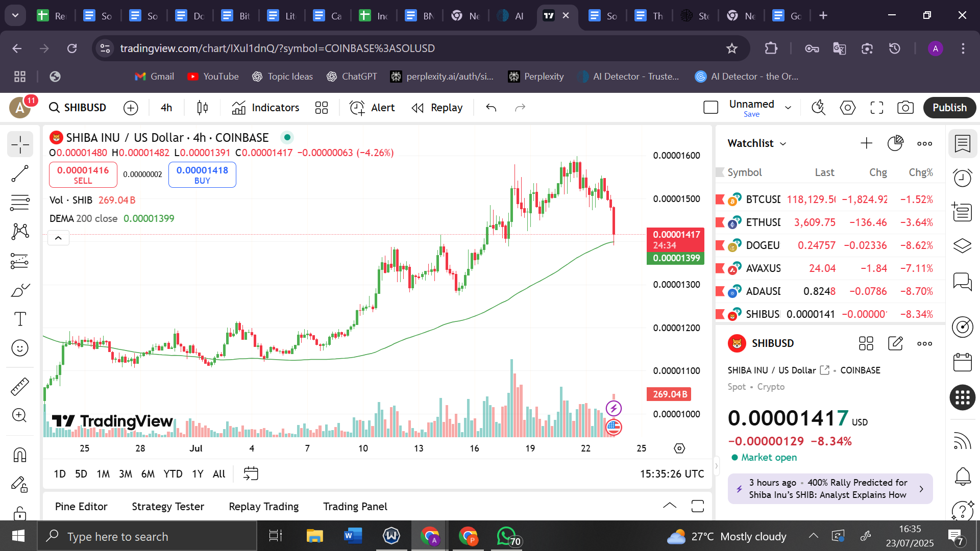Select the AVAXUSD watchlist row
The width and height of the screenshot is (980, 551).
830,268
